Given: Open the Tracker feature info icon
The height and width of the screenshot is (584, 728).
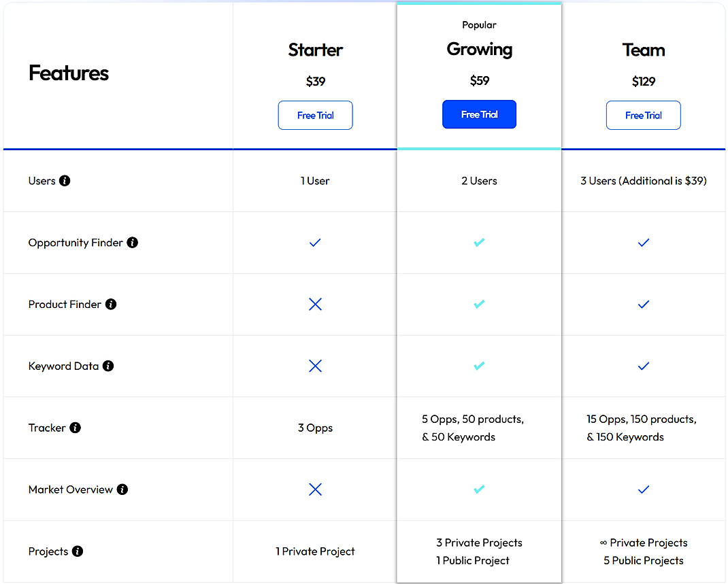Looking at the screenshot, I should pos(73,428).
